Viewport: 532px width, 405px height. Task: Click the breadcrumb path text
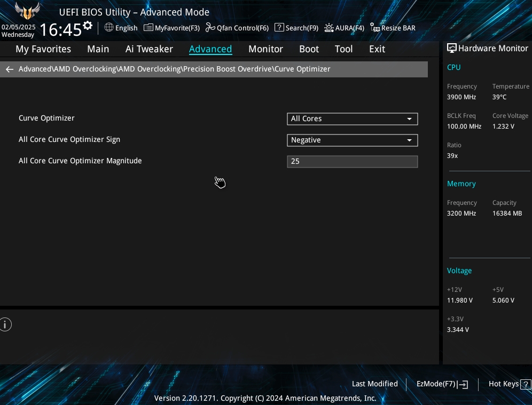click(x=174, y=69)
